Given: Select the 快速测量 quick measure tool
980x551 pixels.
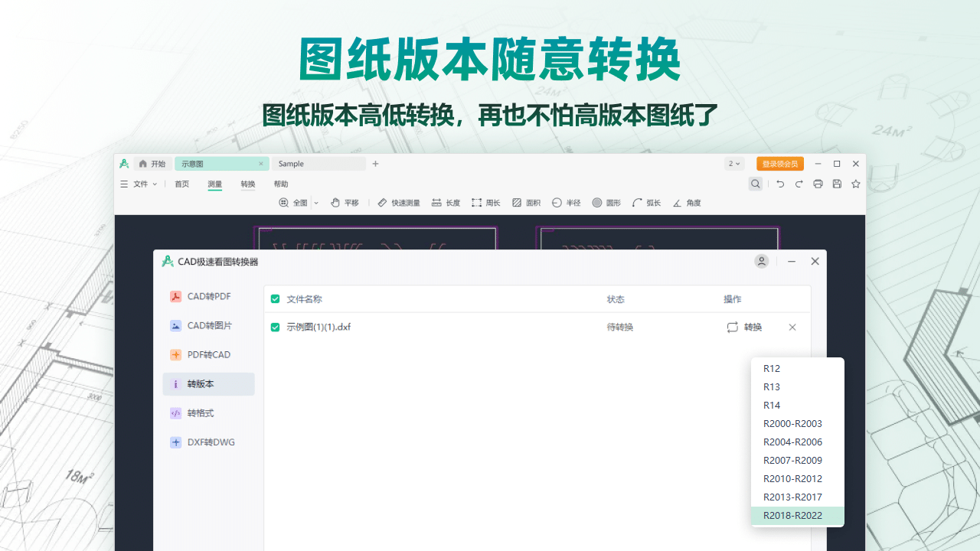Looking at the screenshot, I should point(399,203).
